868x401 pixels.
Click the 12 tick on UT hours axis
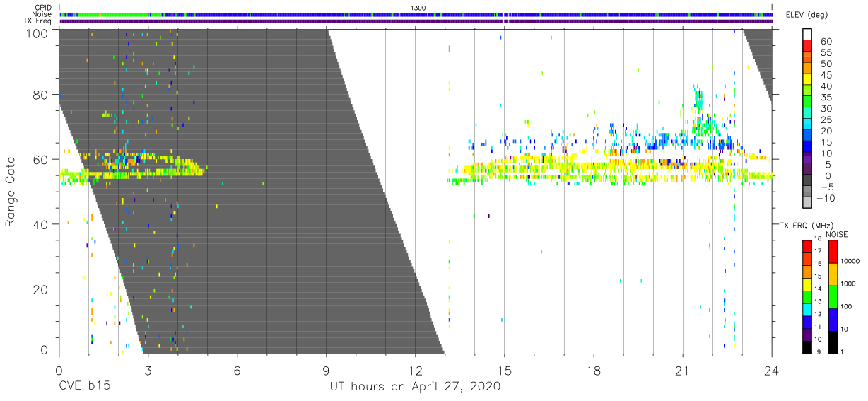[416, 371]
